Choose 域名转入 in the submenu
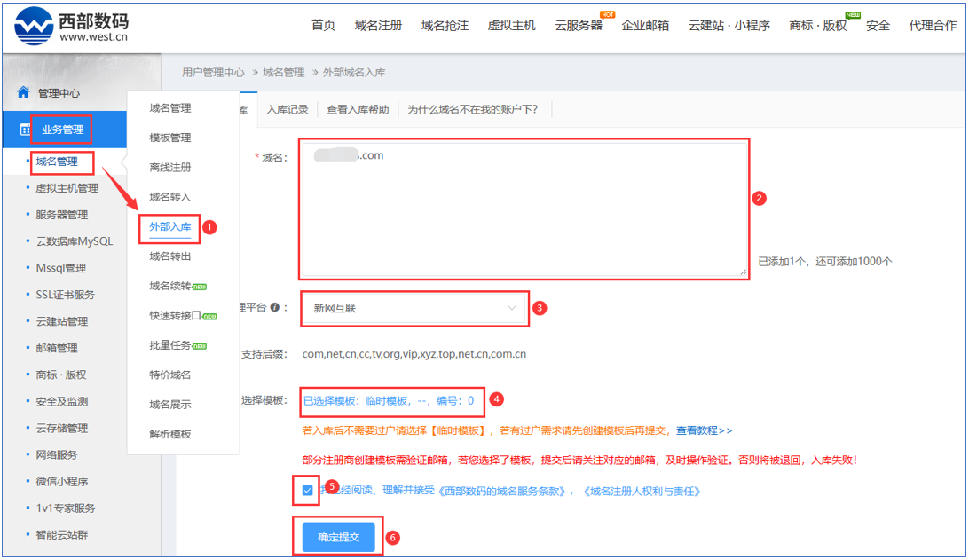 coord(169,197)
